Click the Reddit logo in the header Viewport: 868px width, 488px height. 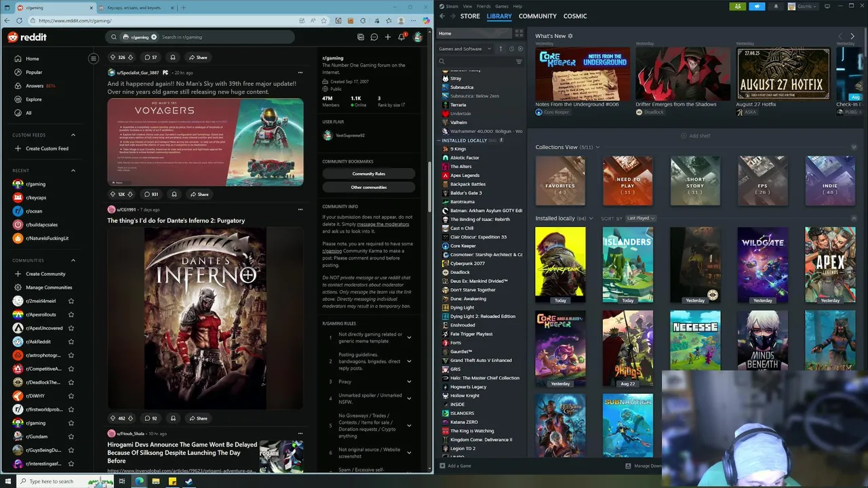click(x=27, y=37)
